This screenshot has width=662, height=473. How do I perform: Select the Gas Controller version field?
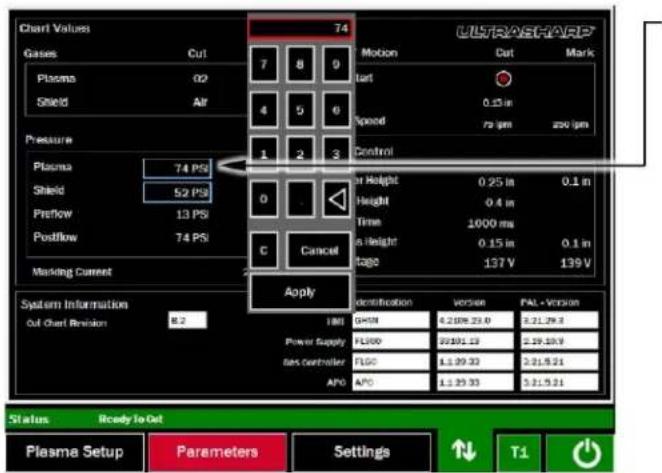[475, 362]
